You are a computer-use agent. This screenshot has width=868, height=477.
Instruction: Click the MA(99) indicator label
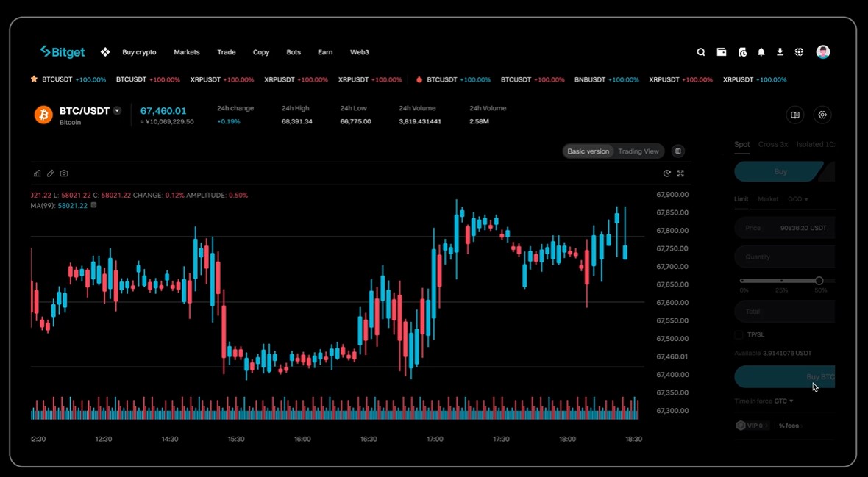pos(43,205)
